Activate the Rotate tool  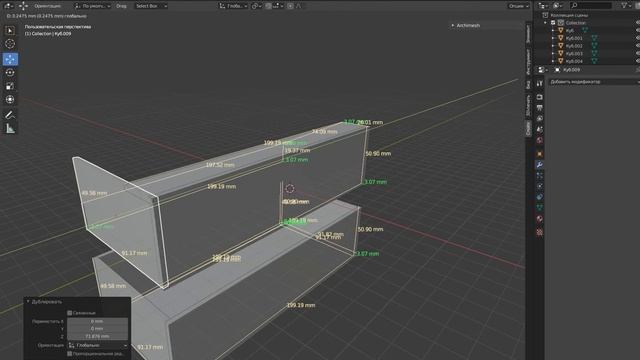pos(10,73)
